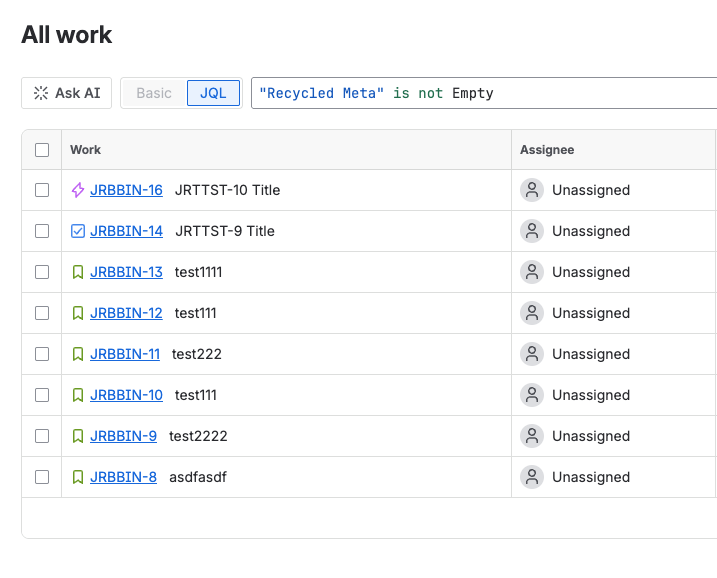Click the assignee avatar icon for JRBBIN-16
Image resolution: width=717 pixels, height=578 pixels.
(x=532, y=190)
